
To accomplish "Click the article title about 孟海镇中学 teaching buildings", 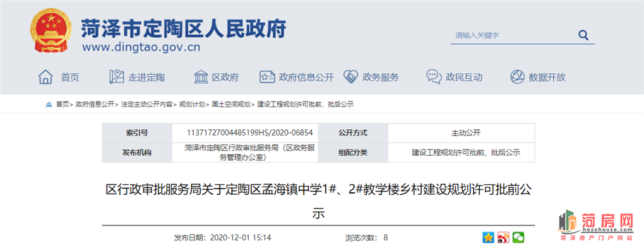I will 318,201.
